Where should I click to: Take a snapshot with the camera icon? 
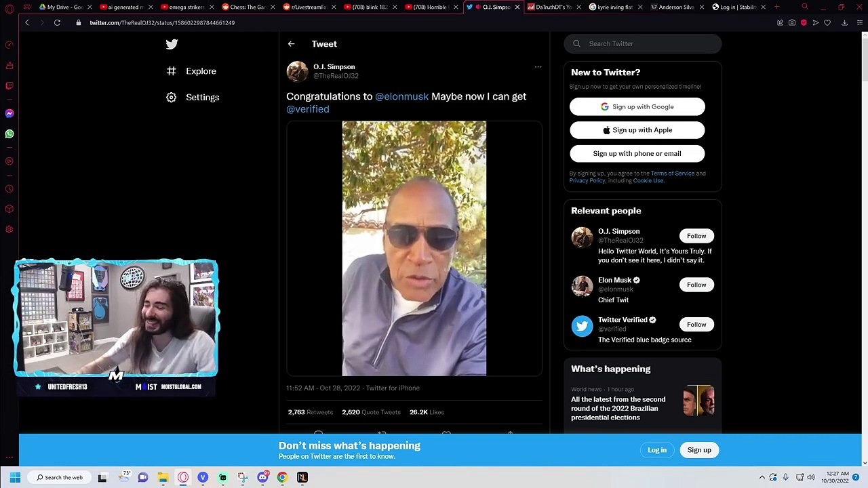coord(792,22)
